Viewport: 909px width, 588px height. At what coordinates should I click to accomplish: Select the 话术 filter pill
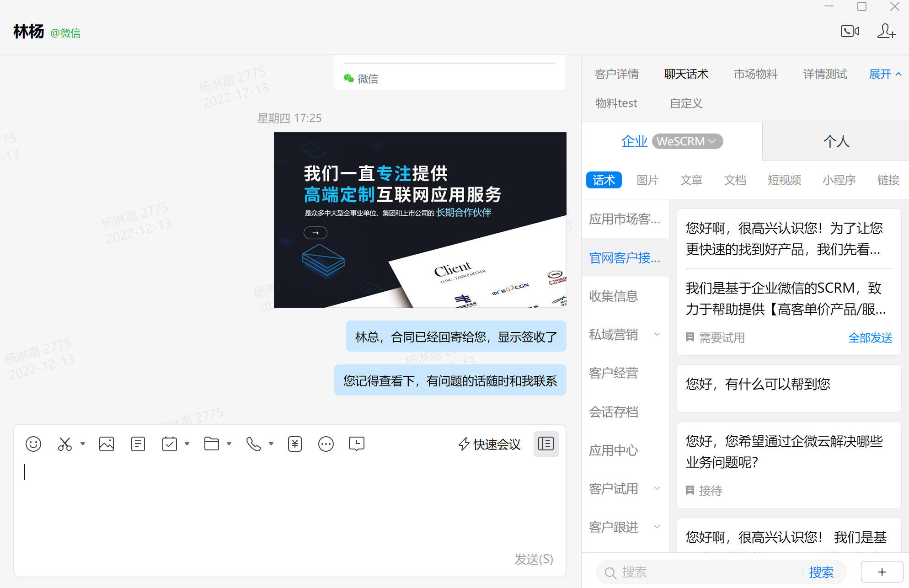click(604, 180)
